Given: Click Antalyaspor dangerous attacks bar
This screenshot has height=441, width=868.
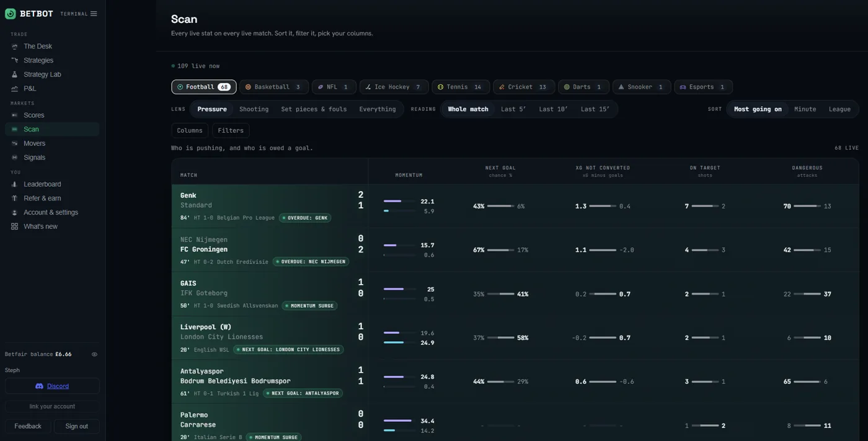Looking at the screenshot, I should coord(807,381).
